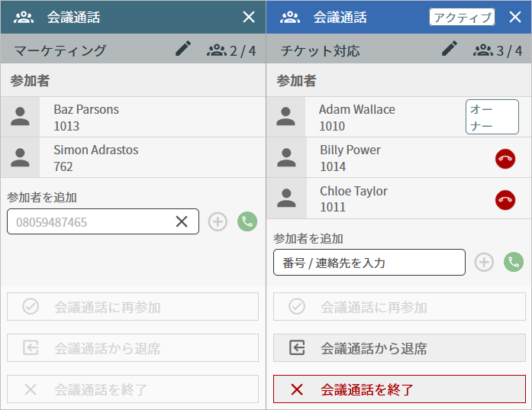Click add-participant plus icon in チケット対応 panel
532x410 pixels.
pyautogui.click(x=484, y=262)
